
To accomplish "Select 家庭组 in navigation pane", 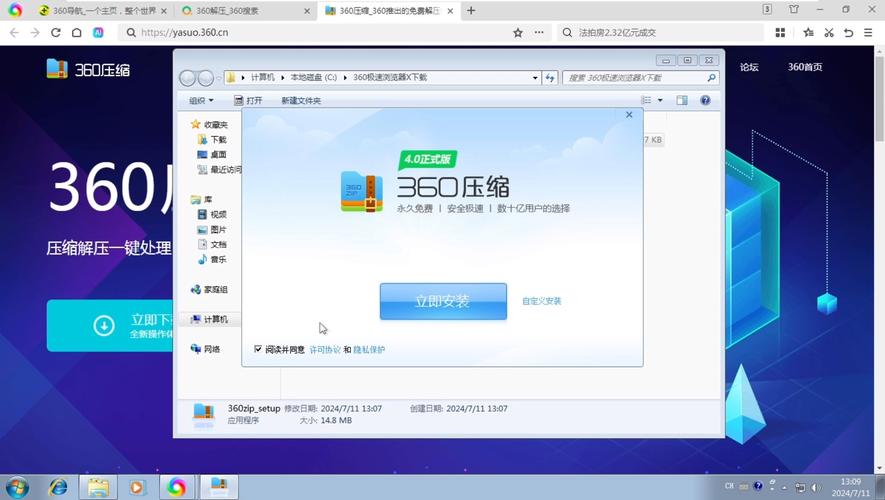I will click(x=209, y=290).
